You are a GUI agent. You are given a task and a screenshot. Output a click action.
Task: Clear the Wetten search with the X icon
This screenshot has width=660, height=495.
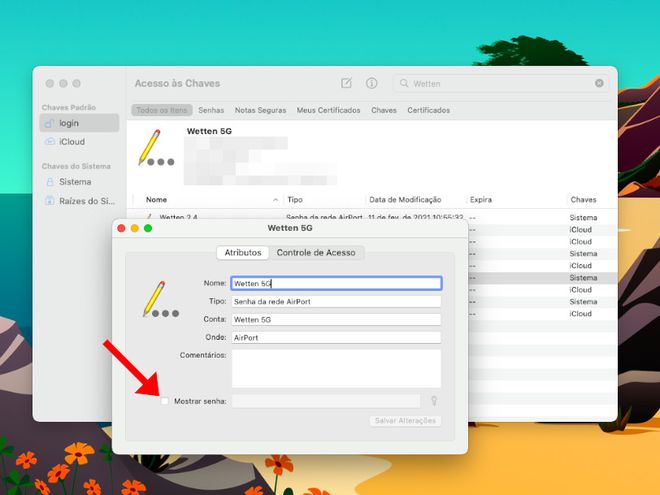(x=599, y=83)
